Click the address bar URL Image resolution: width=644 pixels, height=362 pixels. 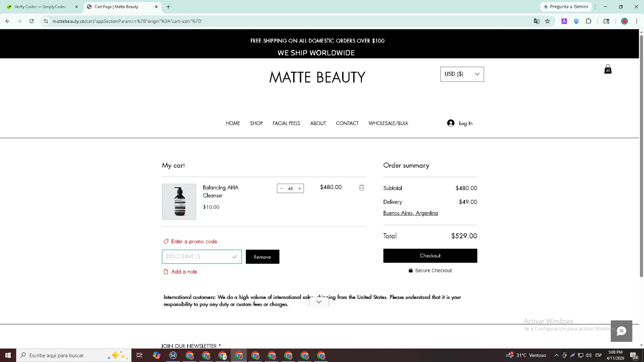click(127, 21)
